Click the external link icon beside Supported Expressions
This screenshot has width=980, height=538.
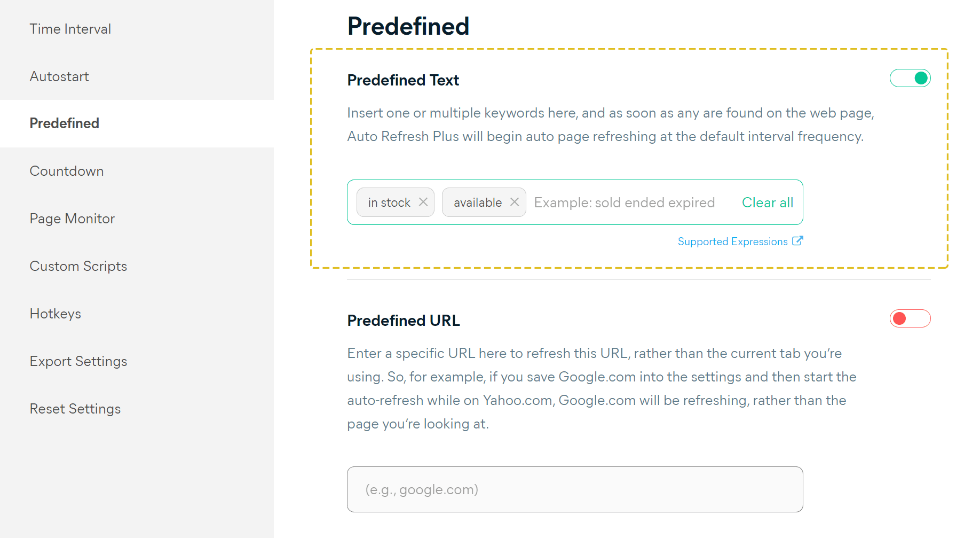point(797,241)
